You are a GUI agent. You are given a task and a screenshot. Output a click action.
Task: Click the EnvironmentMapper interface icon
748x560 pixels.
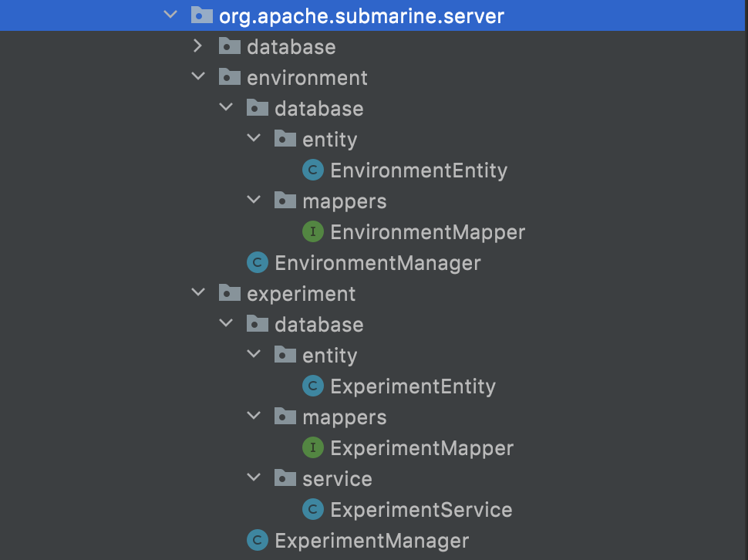click(x=313, y=232)
